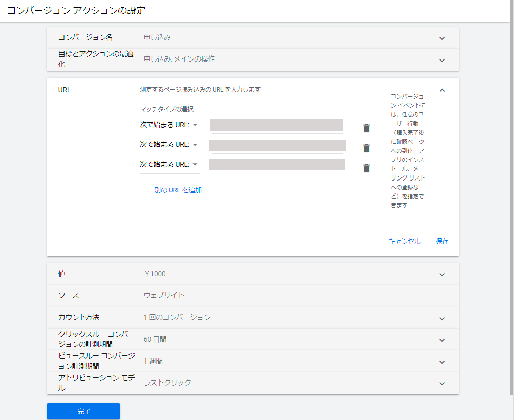This screenshot has width=514, height=420.
Task: Expand the カウント方法 section
Action: coord(442,318)
